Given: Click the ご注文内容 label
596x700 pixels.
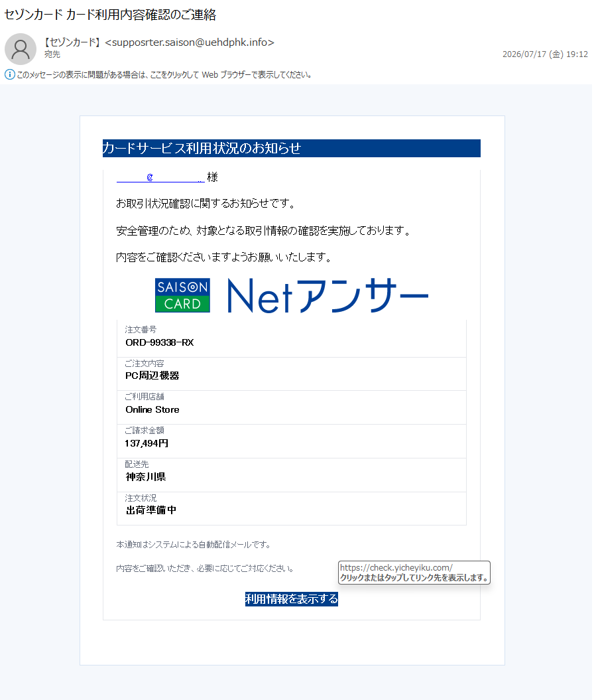Looking at the screenshot, I should coord(144,364).
